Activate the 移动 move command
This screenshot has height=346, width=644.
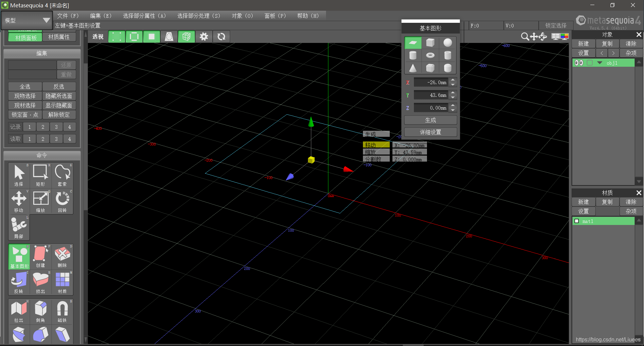[19, 201]
